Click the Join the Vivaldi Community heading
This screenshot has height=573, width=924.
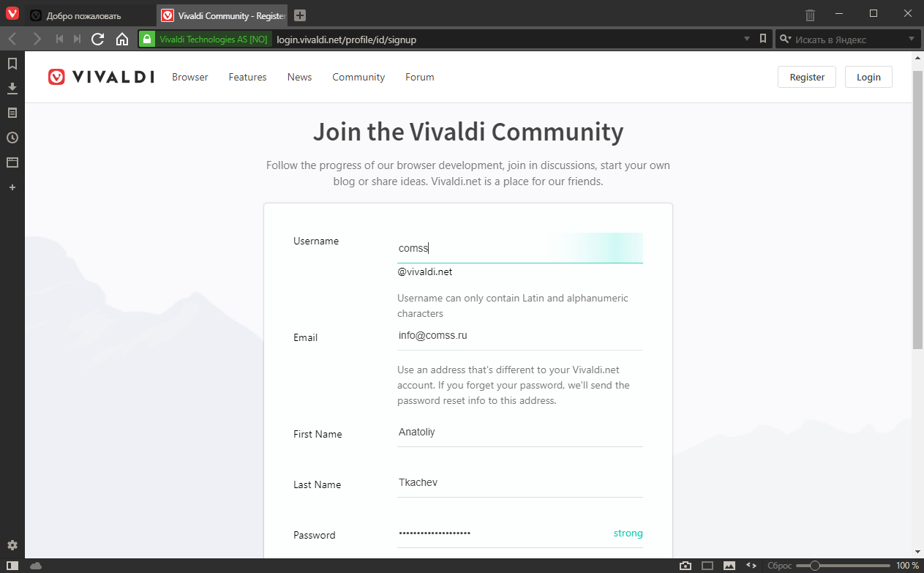(468, 132)
